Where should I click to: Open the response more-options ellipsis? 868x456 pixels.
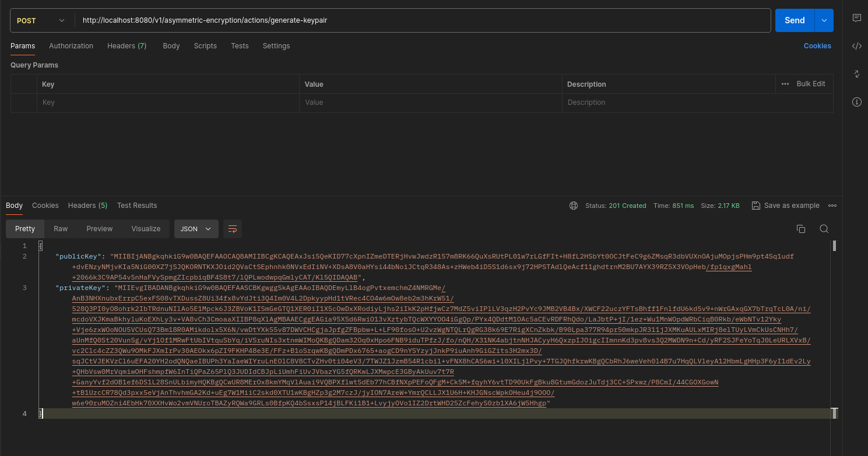click(832, 206)
